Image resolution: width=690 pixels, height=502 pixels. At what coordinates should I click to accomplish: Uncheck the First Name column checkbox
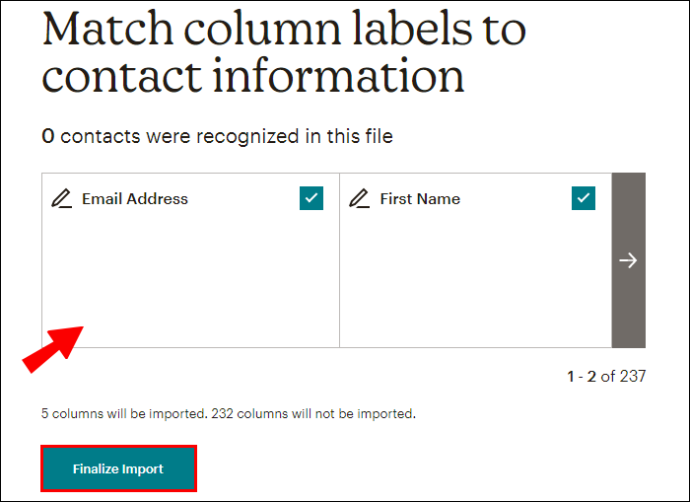tap(584, 198)
